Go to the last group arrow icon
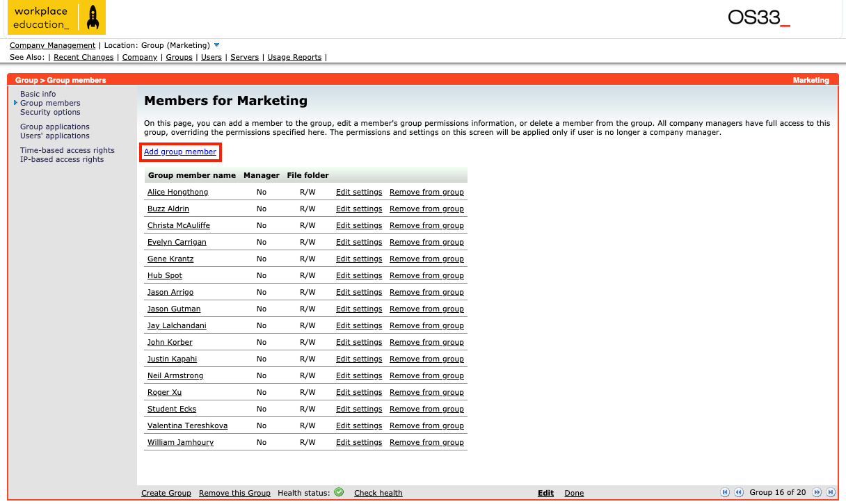846x504 pixels. coord(831,492)
